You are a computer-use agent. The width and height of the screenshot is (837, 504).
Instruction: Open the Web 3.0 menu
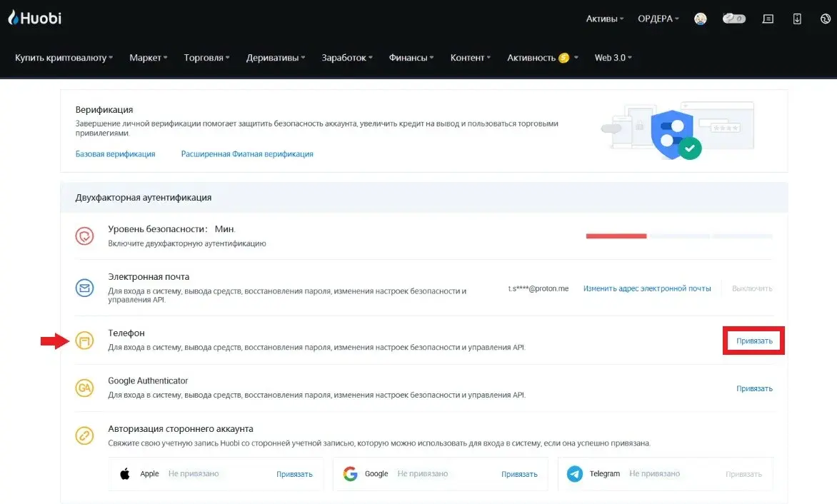tap(613, 58)
